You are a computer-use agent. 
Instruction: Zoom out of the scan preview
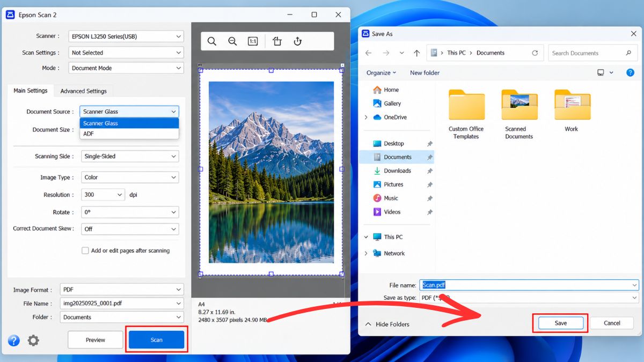(x=232, y=41)
